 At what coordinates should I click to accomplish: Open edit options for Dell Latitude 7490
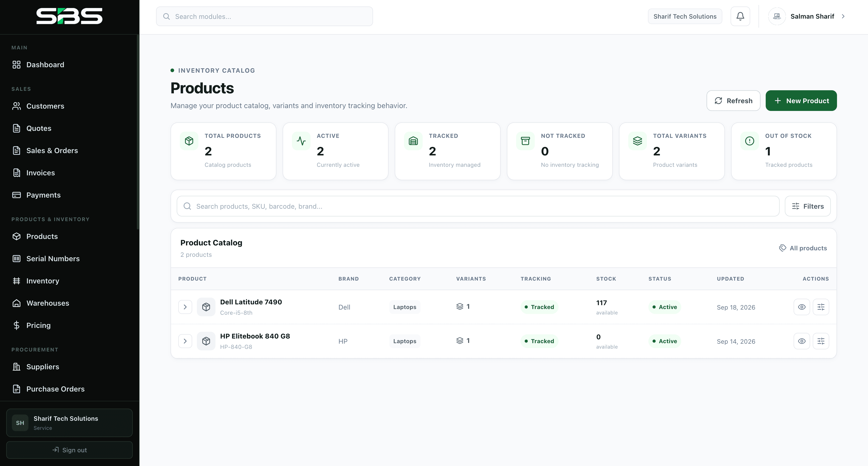[821, 307]
